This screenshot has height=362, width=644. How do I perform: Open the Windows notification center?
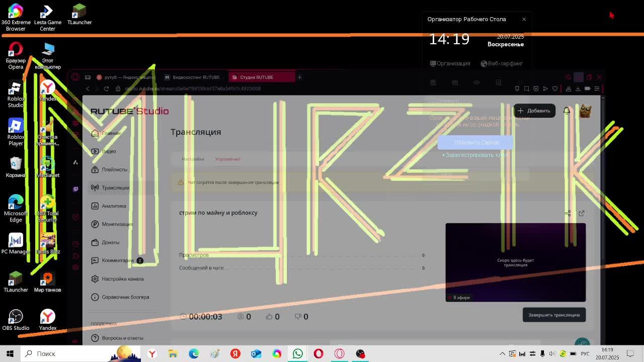[x=630, y=354]
